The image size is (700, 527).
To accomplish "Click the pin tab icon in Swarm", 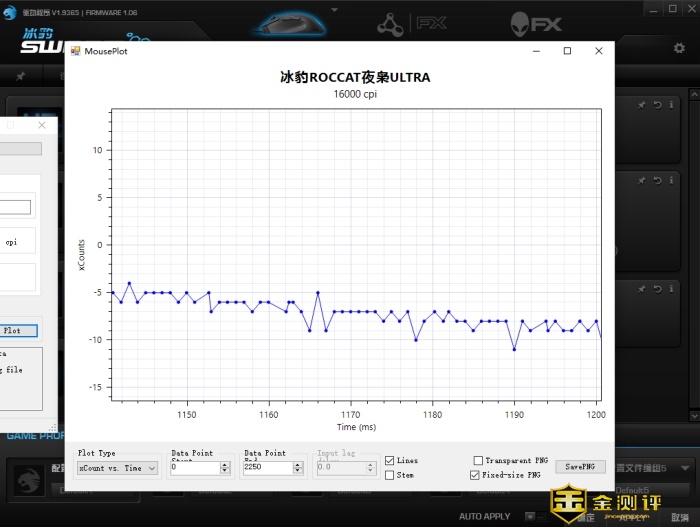I will (21, 76).
